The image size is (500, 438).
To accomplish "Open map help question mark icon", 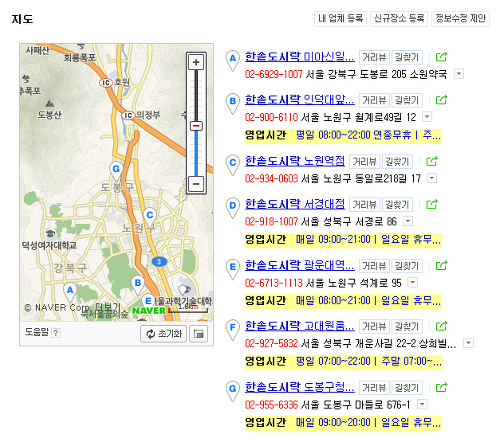I will (56, 333).
